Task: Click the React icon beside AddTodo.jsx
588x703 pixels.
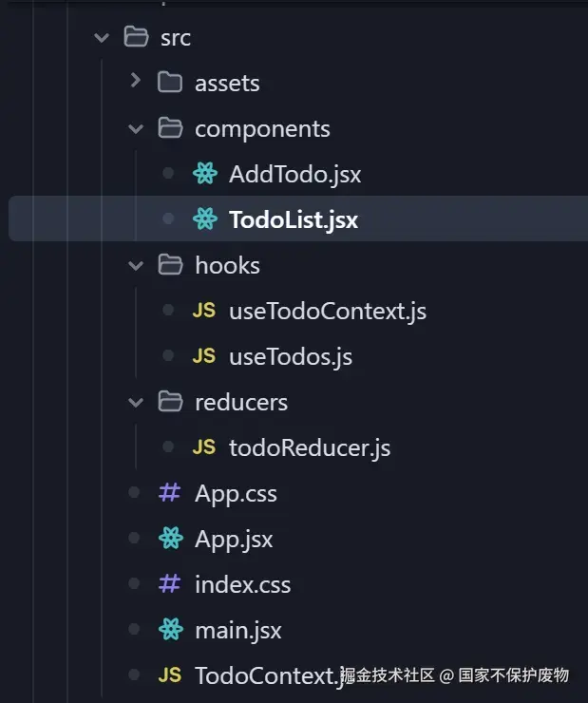Action: coord(204,174)
